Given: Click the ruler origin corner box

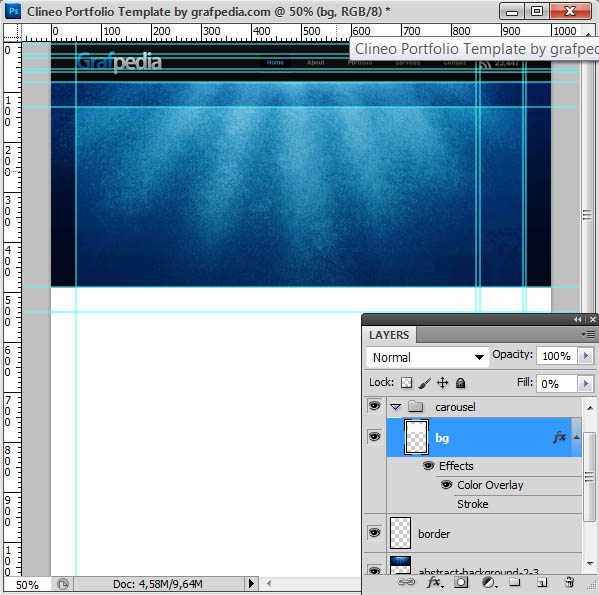Looking at the screenshot, I should tap(12, 32).
